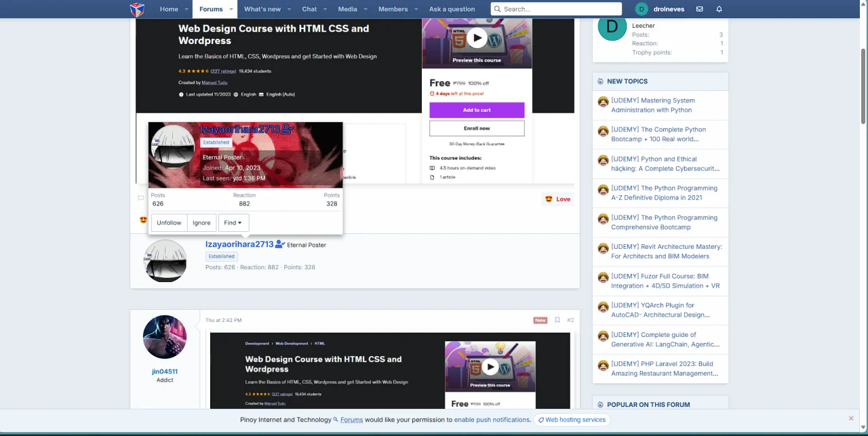Dismiss the push notification notice

[851, 418]
